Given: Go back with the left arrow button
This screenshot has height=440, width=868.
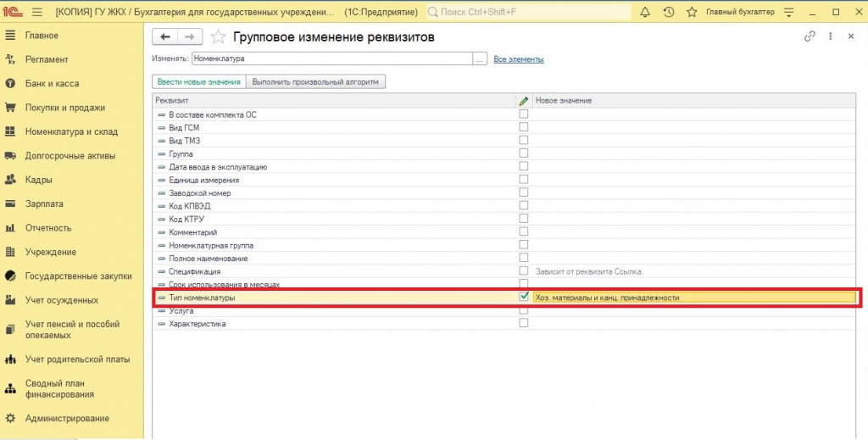Looking at the screenshot, I should point(165,36).
